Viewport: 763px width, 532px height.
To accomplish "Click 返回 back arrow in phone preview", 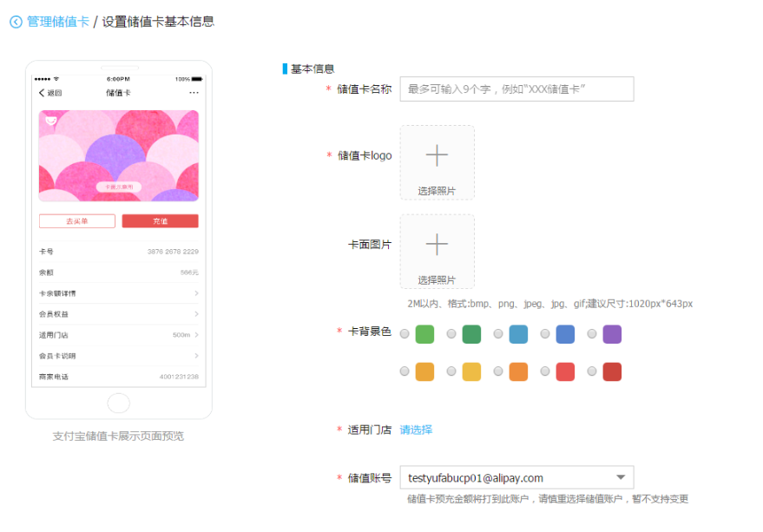I will pyautogui.click(x=50, y=93).
